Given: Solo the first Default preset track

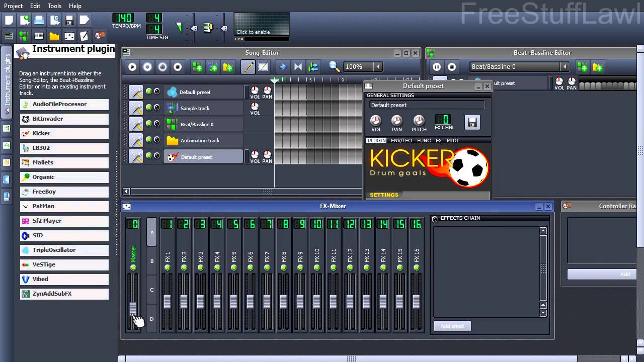Looking at the screenshot, I should pos(157,91).
